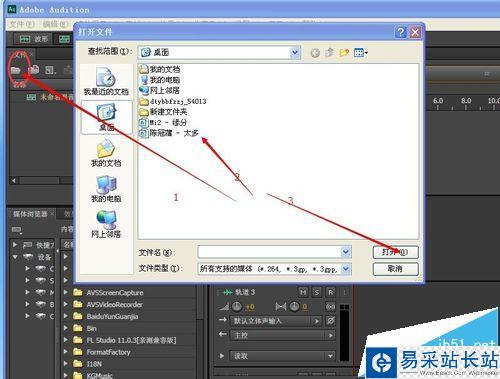This screenshot has height=379, width=500.
Task: Expand the FormatFactory folder
Action: [66, 352]
